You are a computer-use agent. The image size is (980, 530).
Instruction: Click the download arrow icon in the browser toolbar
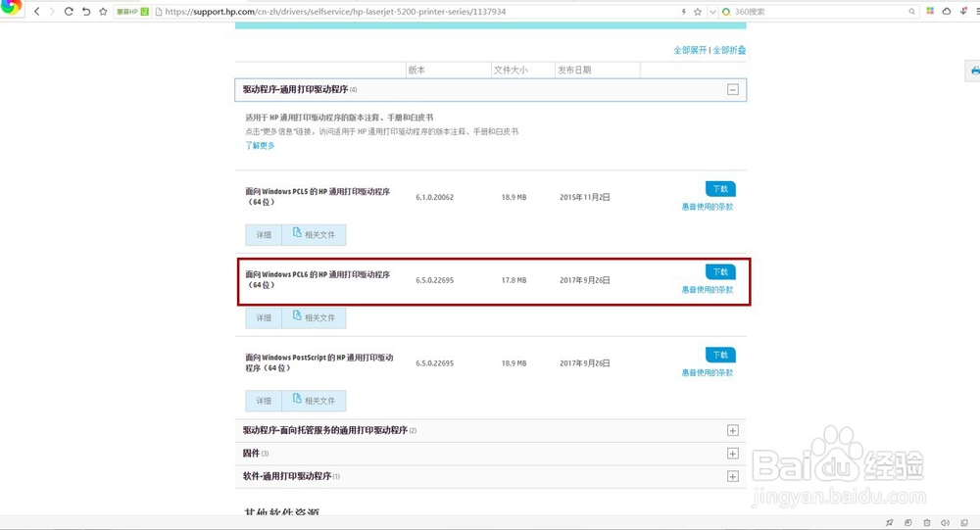coord(963,11)
